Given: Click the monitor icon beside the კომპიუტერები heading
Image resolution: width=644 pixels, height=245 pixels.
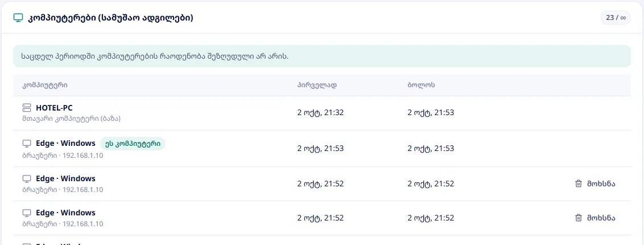Looking at the screenshot, I should [x=18, y=18].
